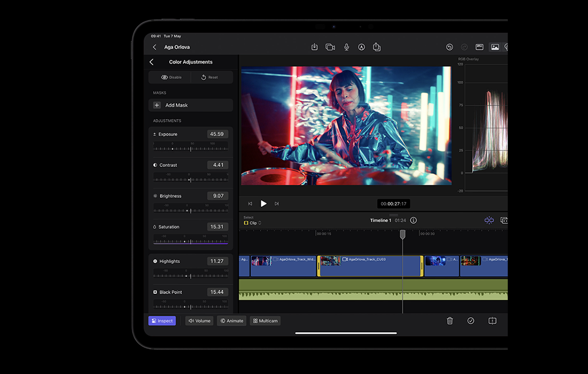Screen dimensions: 588x374
Task: Open Timeline 1 info button
Action: click(413, 220)
